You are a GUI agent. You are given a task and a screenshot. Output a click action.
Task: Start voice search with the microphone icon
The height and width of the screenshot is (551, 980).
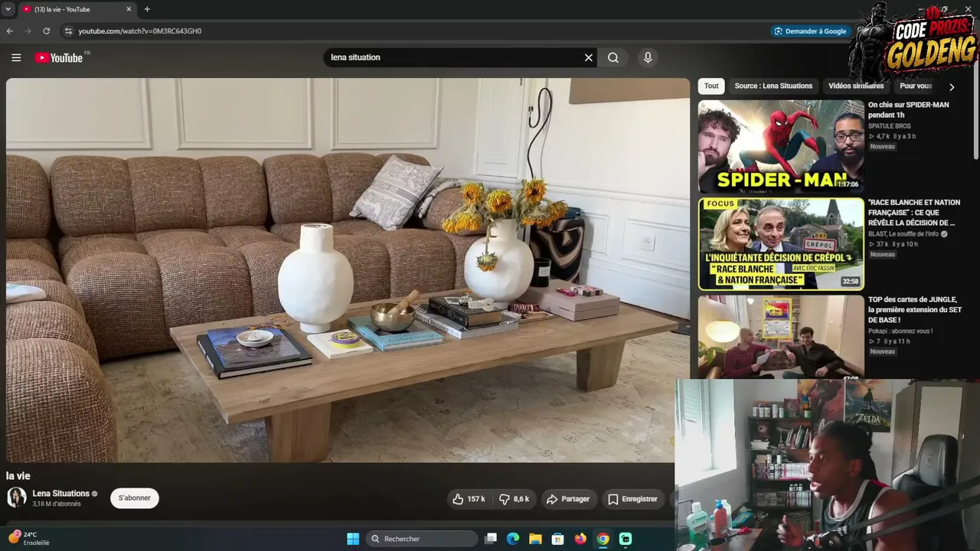click(x=648, y=57)
